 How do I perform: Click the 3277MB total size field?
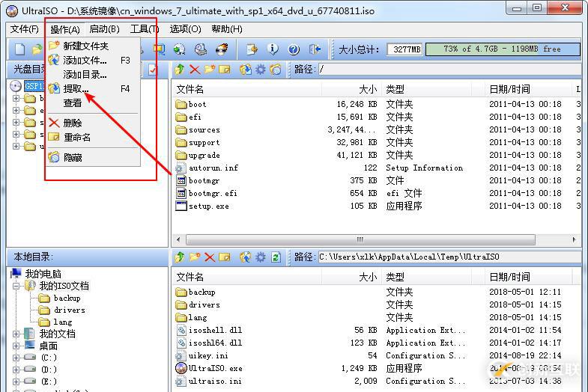tap(405, 49)
